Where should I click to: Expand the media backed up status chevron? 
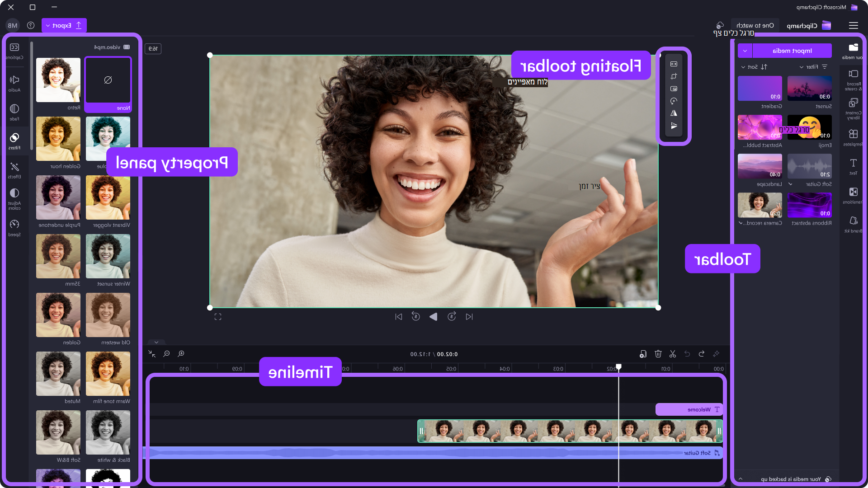pyautogui.click(x=741, y=479)
